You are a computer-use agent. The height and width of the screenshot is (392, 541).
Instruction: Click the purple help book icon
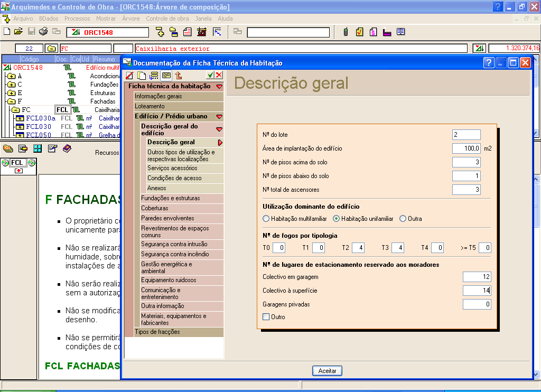click(x=67, y=148)
